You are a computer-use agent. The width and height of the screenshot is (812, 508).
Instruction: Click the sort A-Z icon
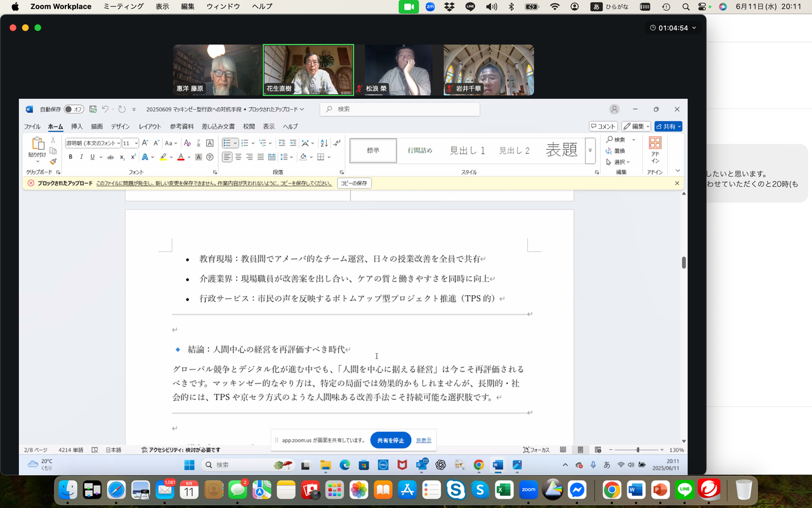click(x=324, y=143)
